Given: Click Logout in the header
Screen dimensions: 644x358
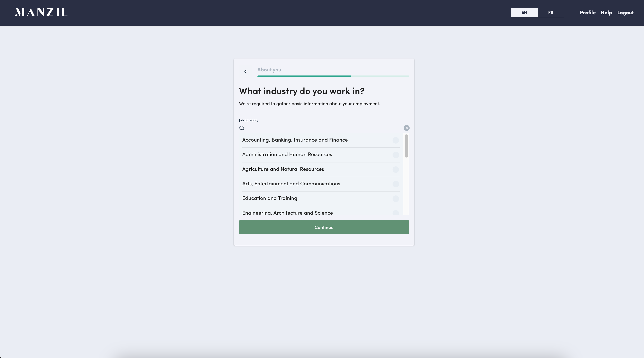Looking at the screenshot, I should click(x=625, y=12).
